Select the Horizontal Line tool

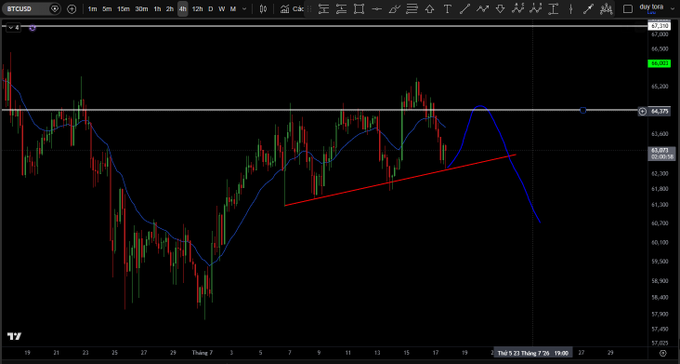(x=377, y=9)
